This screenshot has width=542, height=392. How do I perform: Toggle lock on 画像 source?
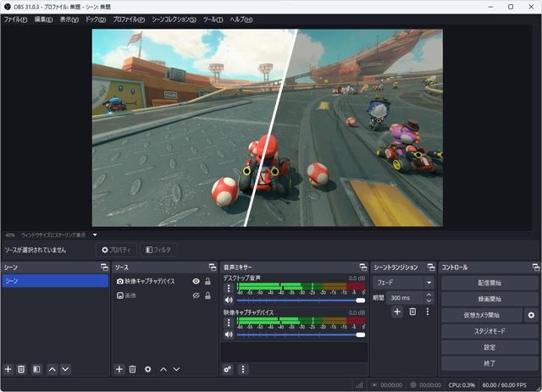pos(207,295)
